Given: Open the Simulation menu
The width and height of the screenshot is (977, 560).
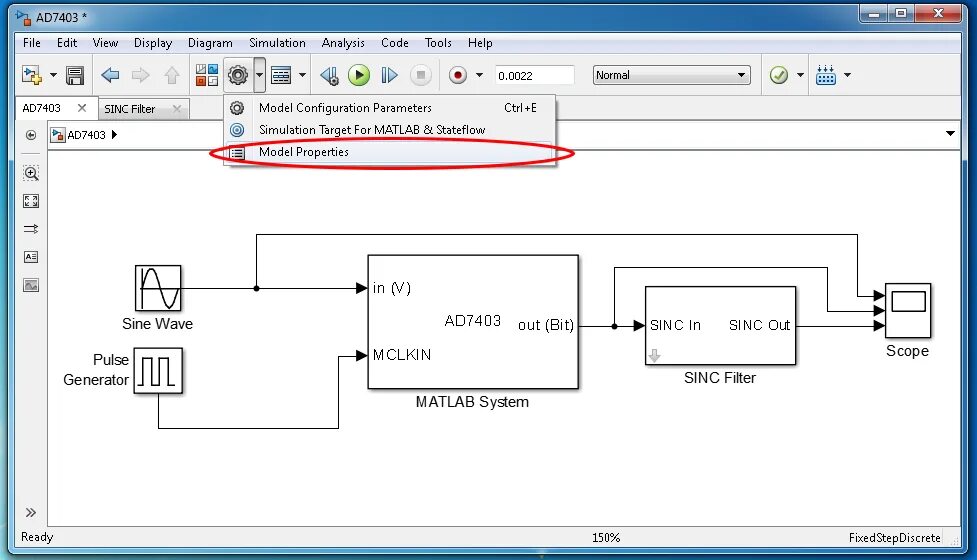Looking at the screenshot, I should coord(277,43).
